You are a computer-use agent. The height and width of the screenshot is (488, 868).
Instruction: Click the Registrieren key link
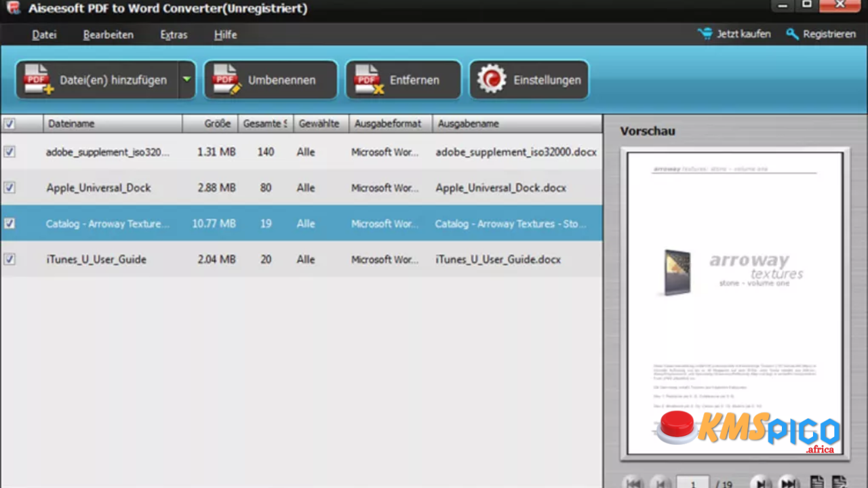[x=821, y=34]
